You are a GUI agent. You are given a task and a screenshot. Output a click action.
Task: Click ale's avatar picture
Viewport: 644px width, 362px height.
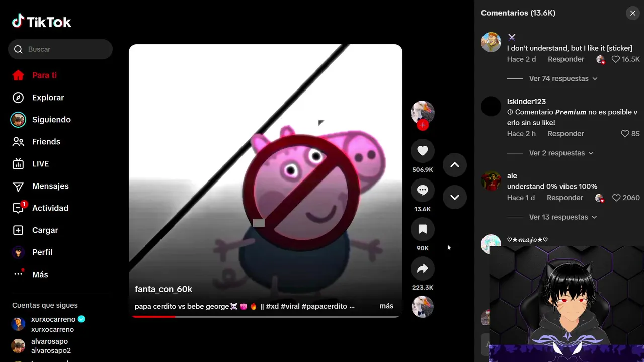point(491,181)
